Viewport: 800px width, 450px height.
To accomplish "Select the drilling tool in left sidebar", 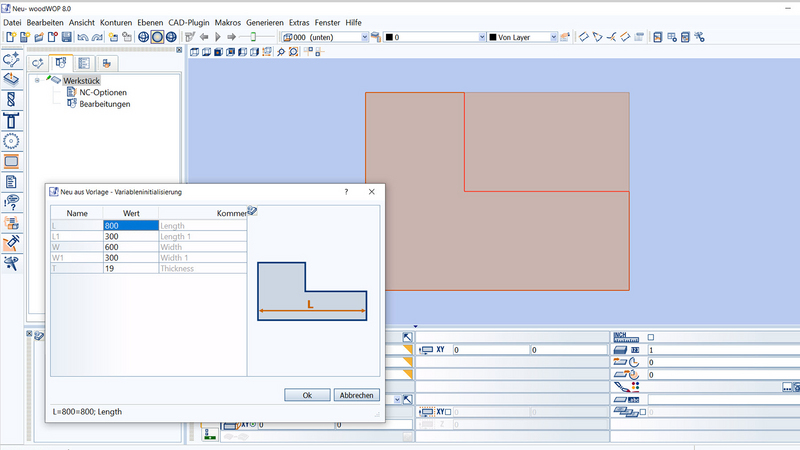I will 12,100.
